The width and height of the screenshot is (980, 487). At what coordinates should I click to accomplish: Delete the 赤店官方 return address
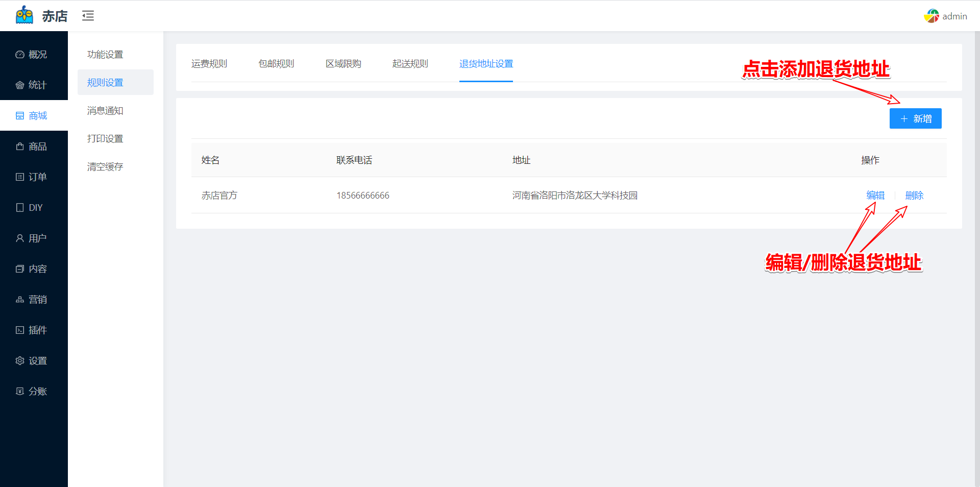point(914,196)
